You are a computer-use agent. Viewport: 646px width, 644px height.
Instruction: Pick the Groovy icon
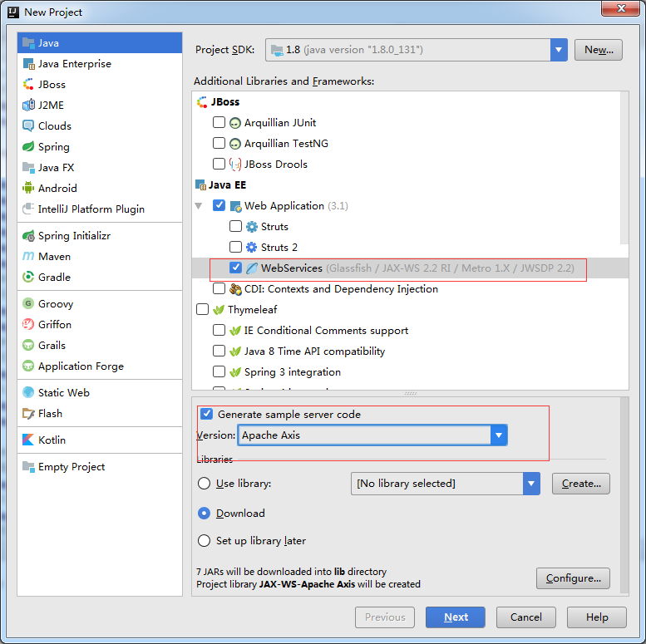(28, 304)
